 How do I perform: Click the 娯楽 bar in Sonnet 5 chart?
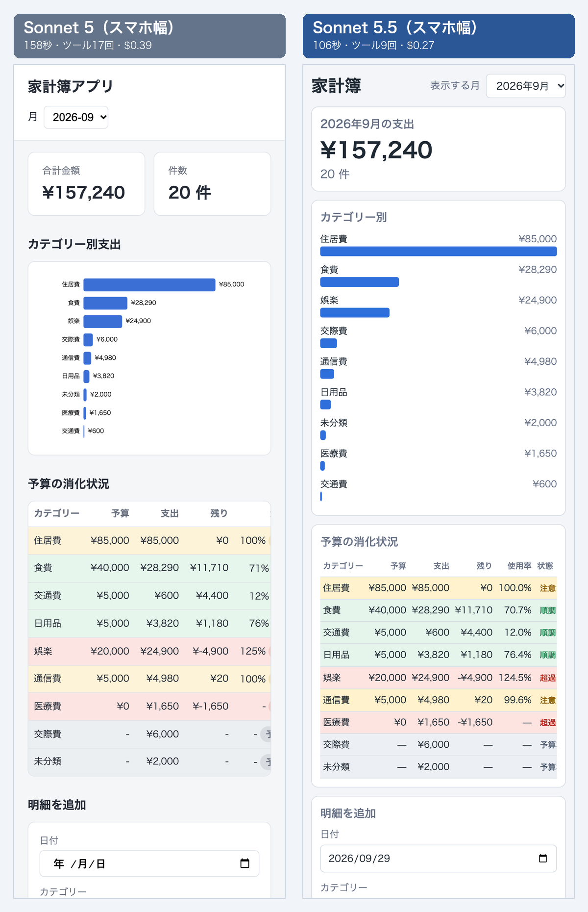point(103,321)
